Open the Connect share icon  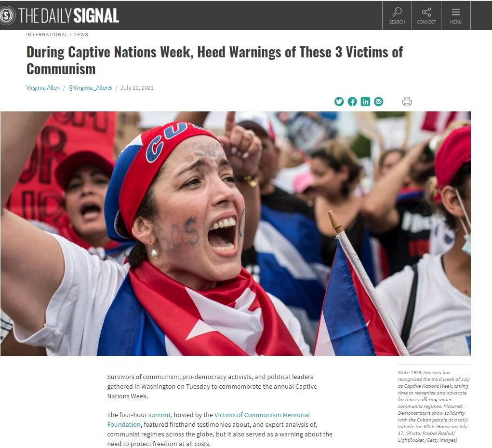tap(426, 15)
